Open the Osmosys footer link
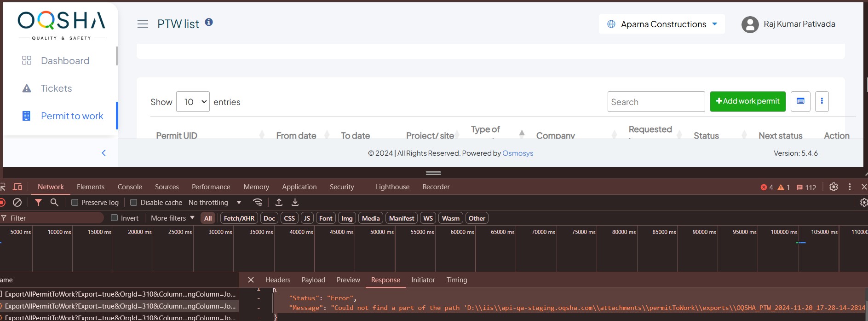The image size is (868, 321). pyautogui.click(x=517, y=153)
